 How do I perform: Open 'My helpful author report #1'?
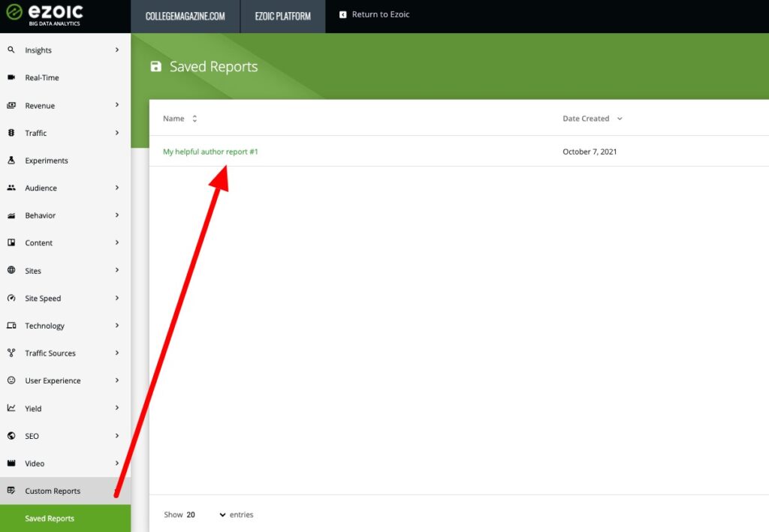210,152
